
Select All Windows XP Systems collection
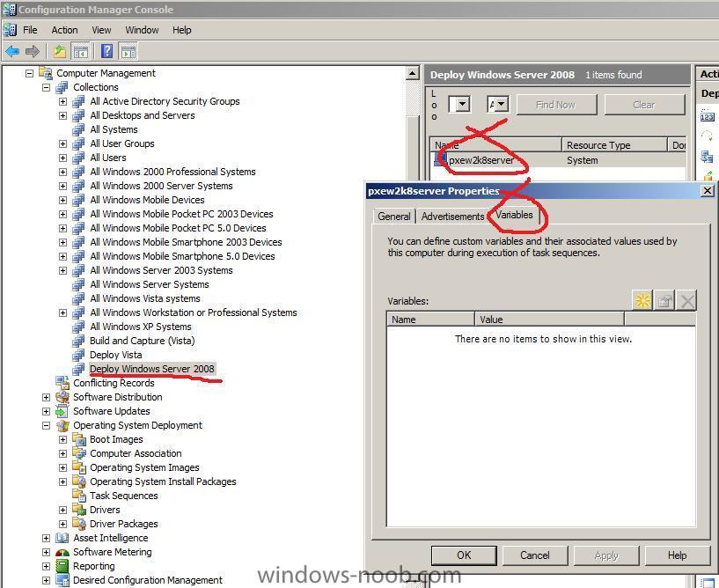pos(141,327)
